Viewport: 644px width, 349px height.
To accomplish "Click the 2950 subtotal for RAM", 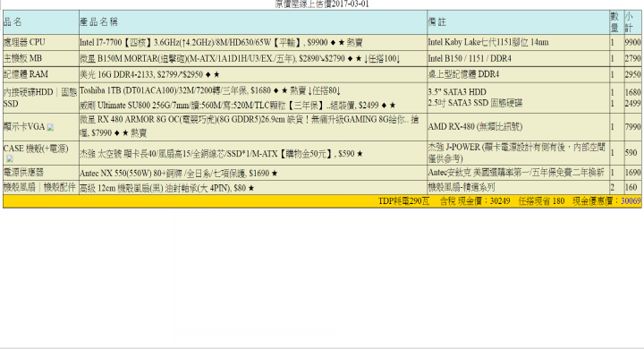I will 632,74.
